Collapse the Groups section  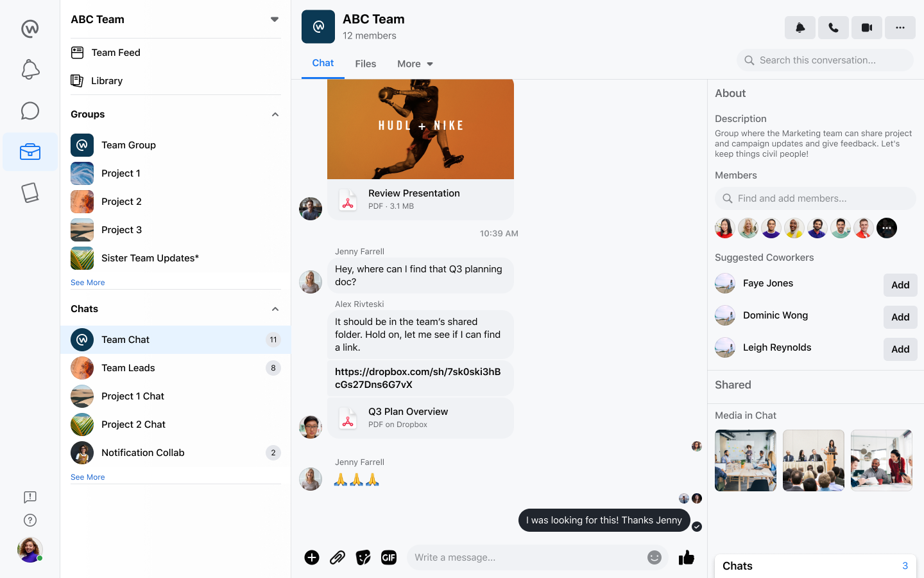275,114
